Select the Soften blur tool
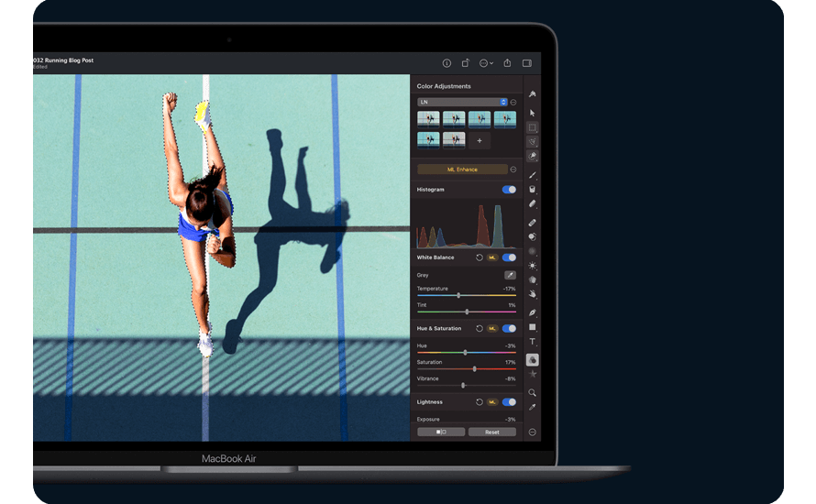This screenshot has width=816, height=504. coord(533,251)
